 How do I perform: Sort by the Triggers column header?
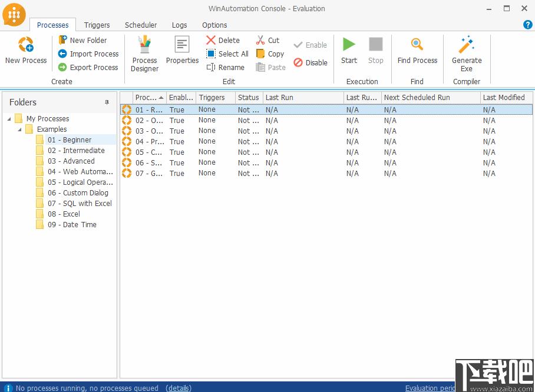216,98
